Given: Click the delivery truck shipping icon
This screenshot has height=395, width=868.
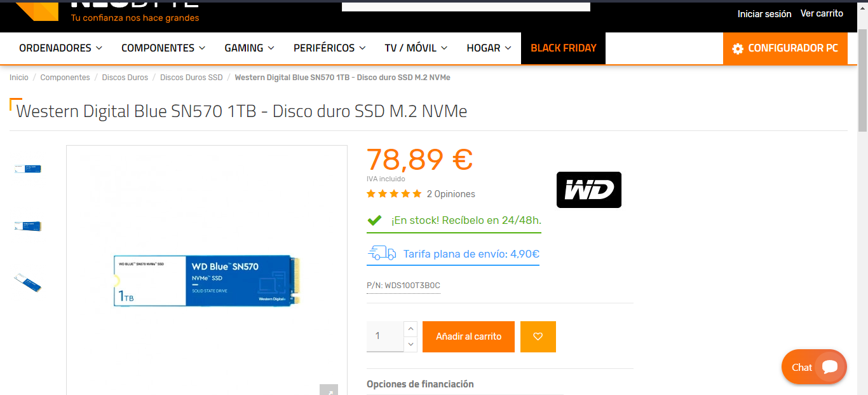Looking at the screenshot, I should pyautogui.click(x=381, y=253).
